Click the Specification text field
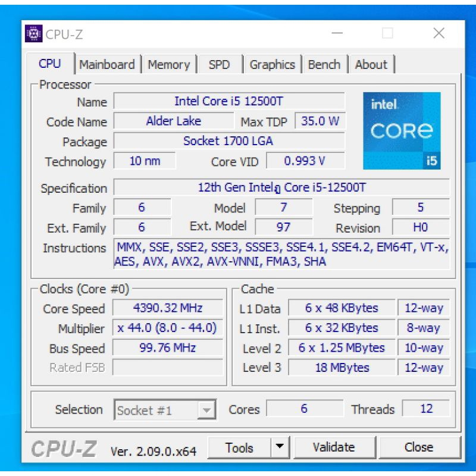The height and width of the screenshot is (476, 476). coord(281,187)
